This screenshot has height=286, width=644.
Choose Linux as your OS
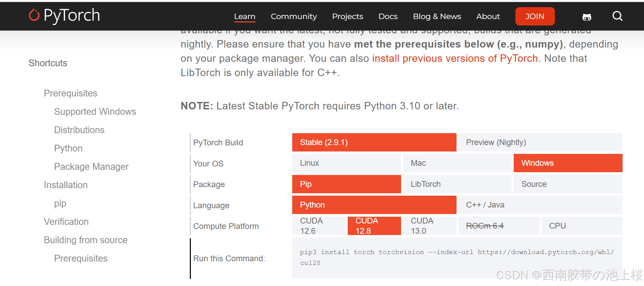tap(346, 163)
